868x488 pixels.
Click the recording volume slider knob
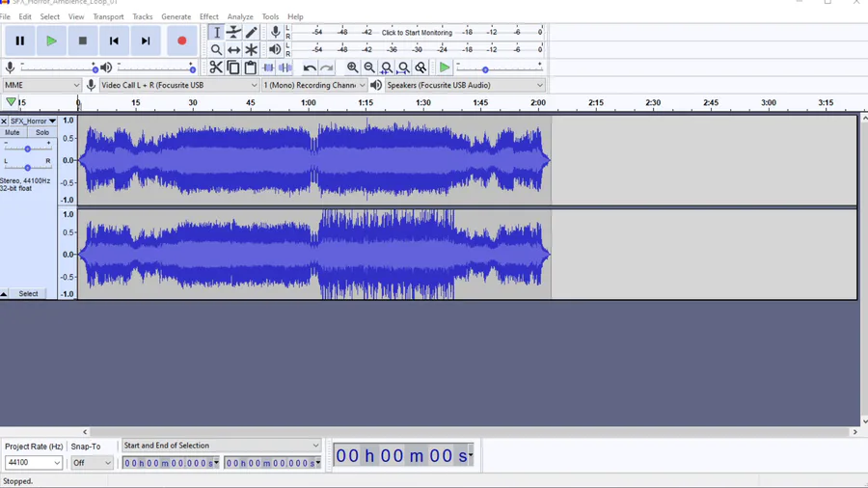coord(95,69)
